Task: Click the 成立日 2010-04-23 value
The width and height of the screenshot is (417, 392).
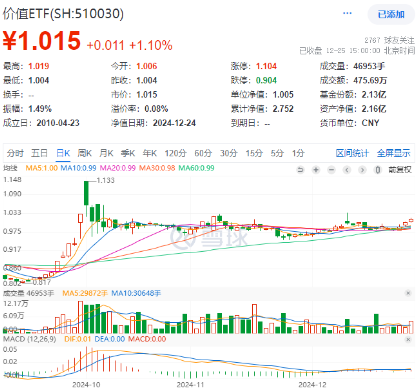Action: 58,123
